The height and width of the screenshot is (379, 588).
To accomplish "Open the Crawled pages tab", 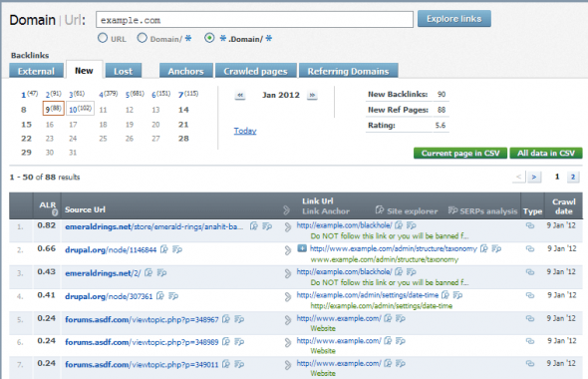I will (x=256, y=71).
